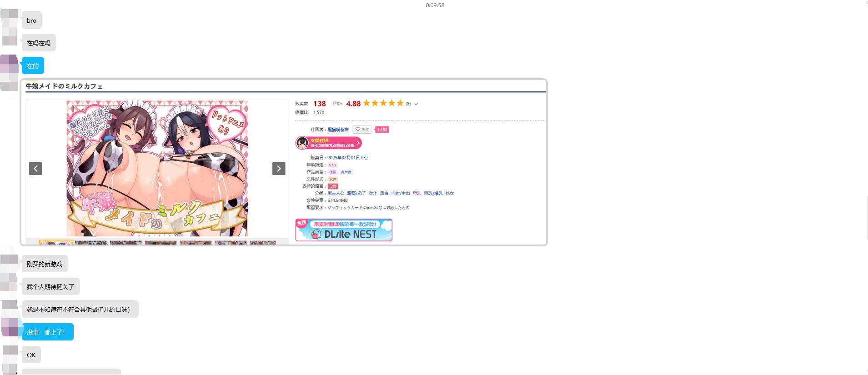
Task: Click the avatar beside the 'bro' message
Action: point(9,18)
